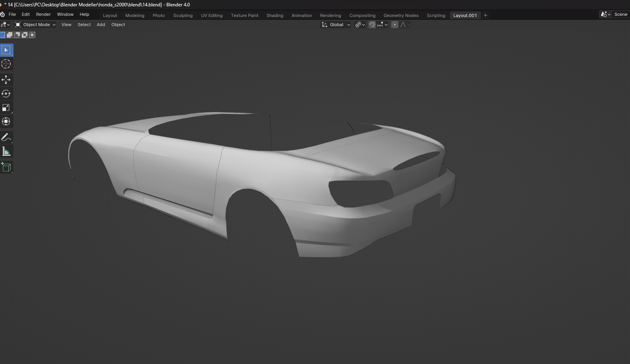Switch to the Compositing workspace tab
630x364 pixels.
pos(362,15)
